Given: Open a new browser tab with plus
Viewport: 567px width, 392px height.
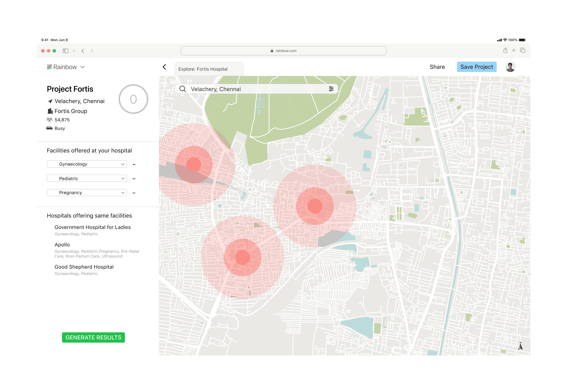Looking at the screenshot, I should 513,51.
